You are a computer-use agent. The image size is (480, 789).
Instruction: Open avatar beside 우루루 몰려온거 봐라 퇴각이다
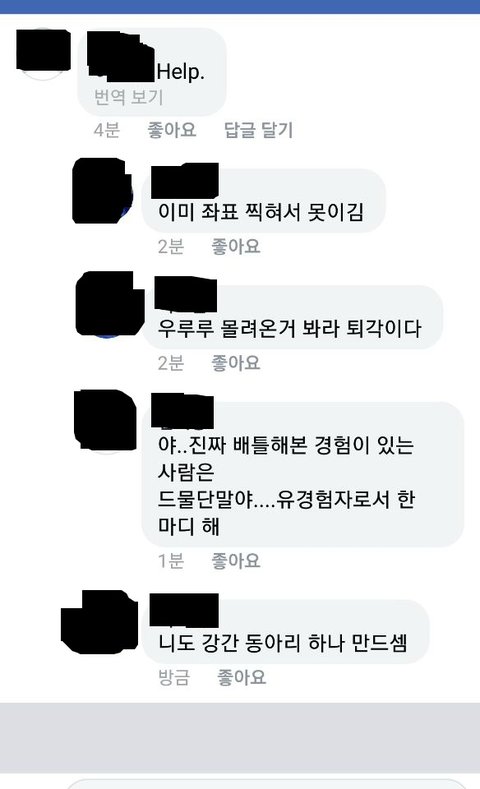[x=109, y=304]
